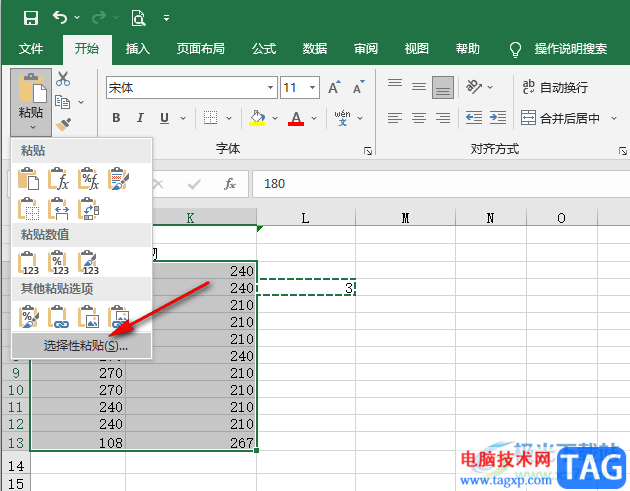Expand the customize quick access toolbar arrow
Viewport: 630px width, 491px height.
(x=166, y=18)
